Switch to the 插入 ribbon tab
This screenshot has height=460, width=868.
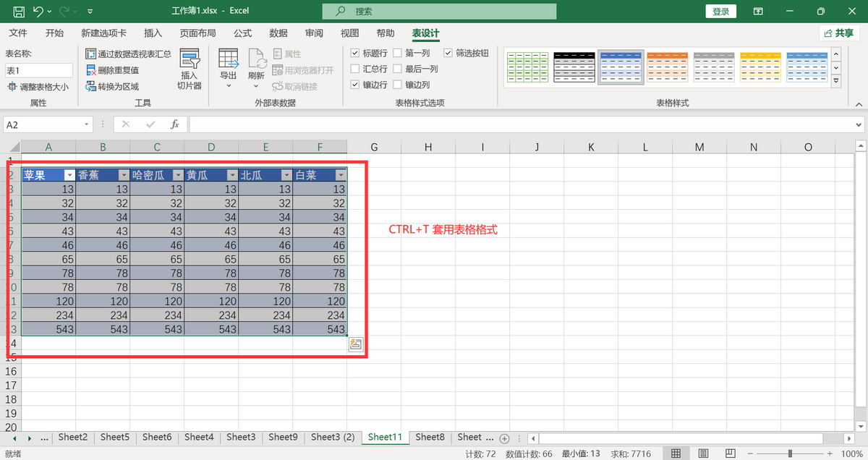tap(153, 33)
